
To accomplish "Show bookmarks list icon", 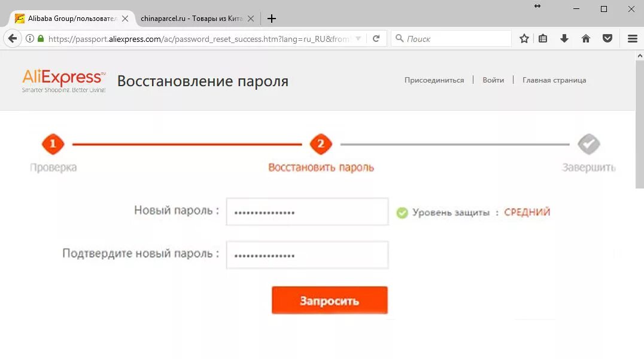I will [543, 39].
